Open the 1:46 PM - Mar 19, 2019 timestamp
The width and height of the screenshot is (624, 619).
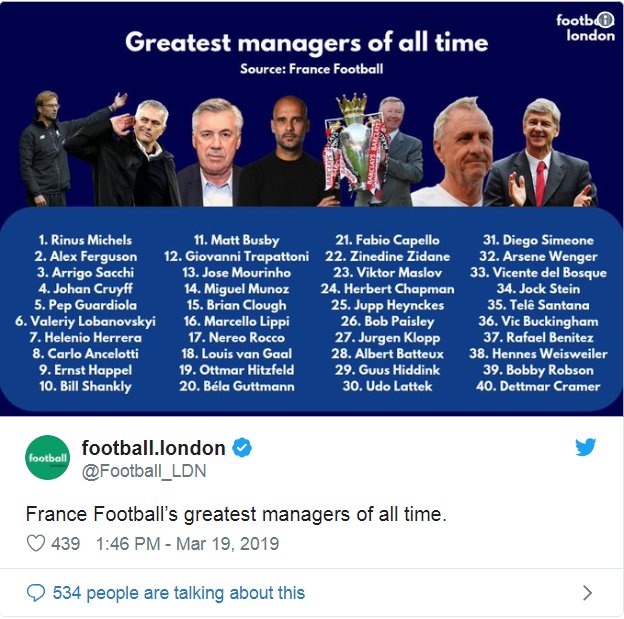point(187,544)
